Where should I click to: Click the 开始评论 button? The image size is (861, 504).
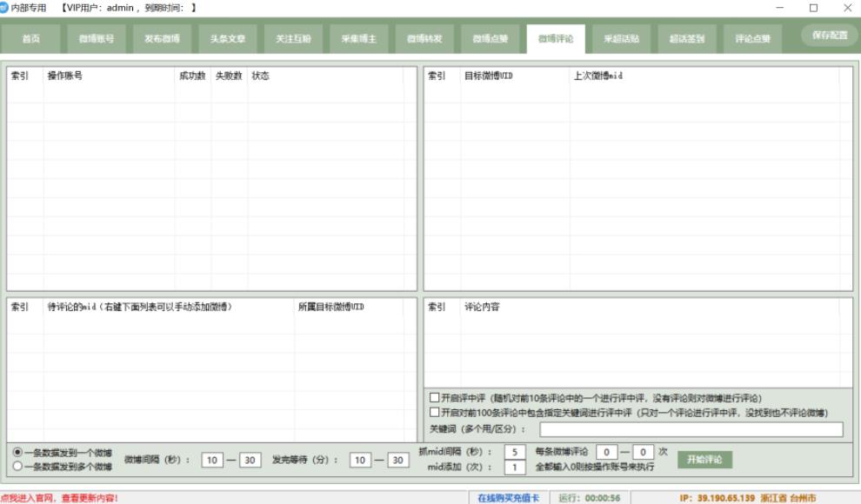704,459
